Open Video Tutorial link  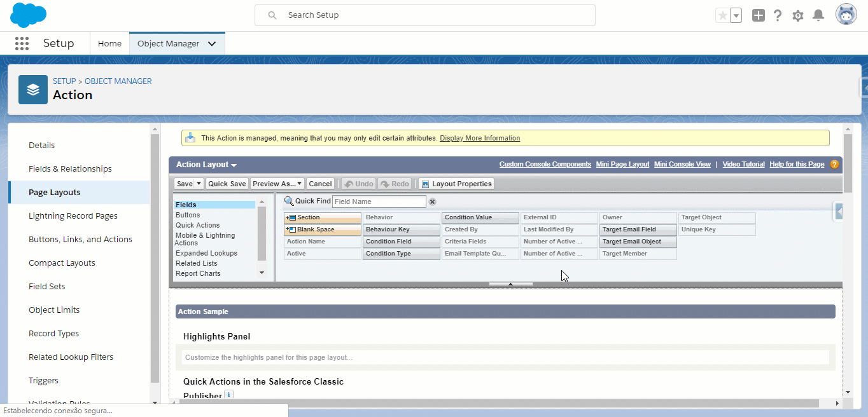[744, 164]
